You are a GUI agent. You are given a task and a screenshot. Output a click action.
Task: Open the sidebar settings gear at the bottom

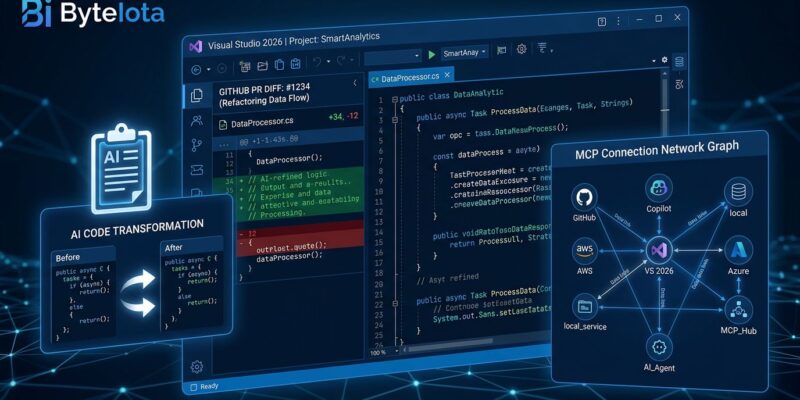(196, 366)
